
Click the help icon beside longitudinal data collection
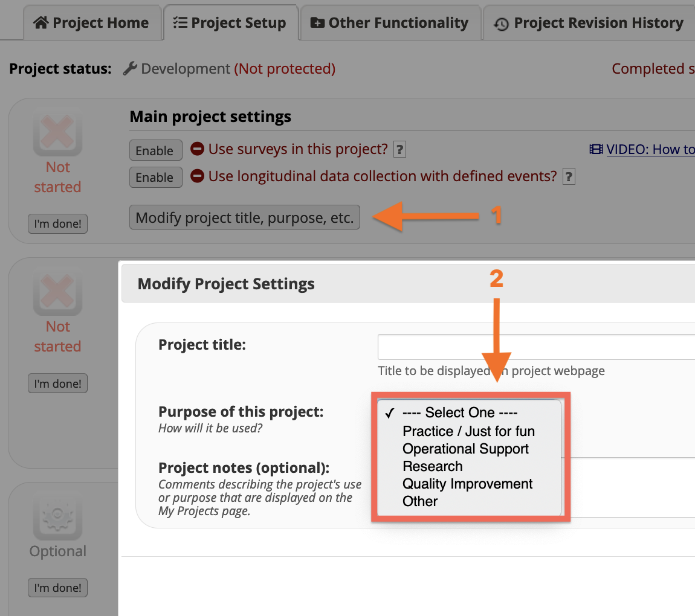tap(568, 176)
